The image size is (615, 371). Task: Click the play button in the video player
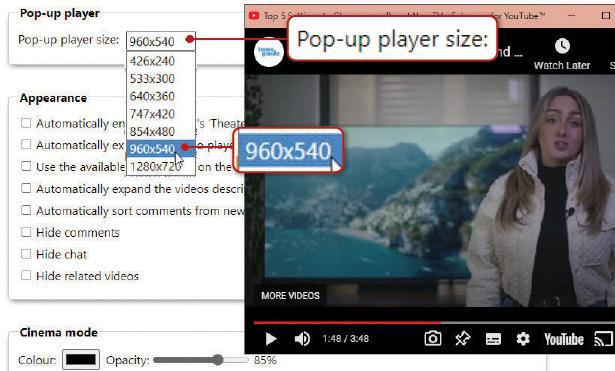271,339
